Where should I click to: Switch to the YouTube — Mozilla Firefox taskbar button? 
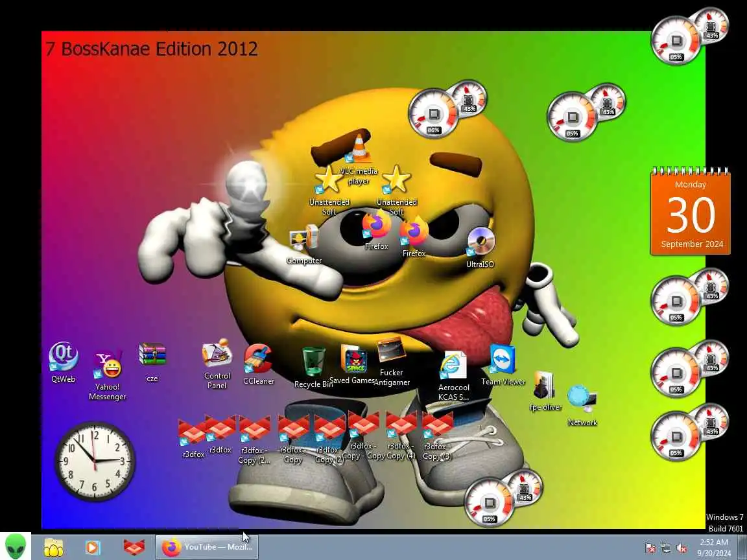[207, 547]
